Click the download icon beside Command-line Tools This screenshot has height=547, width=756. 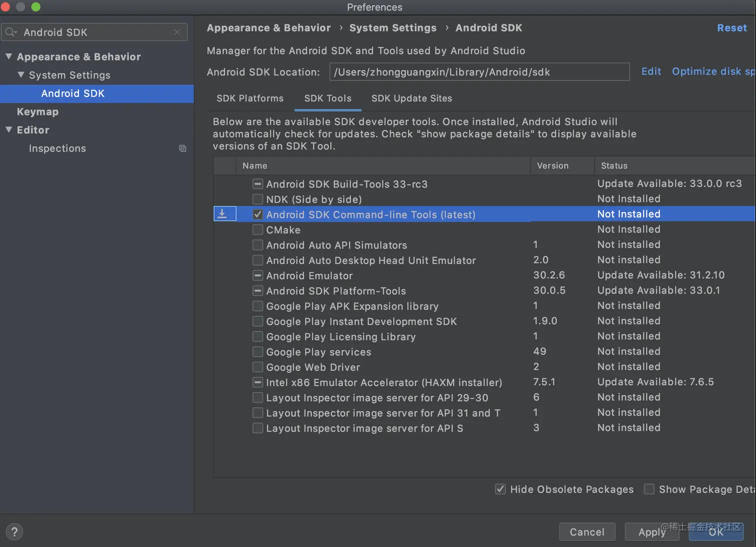coord(222,214)
